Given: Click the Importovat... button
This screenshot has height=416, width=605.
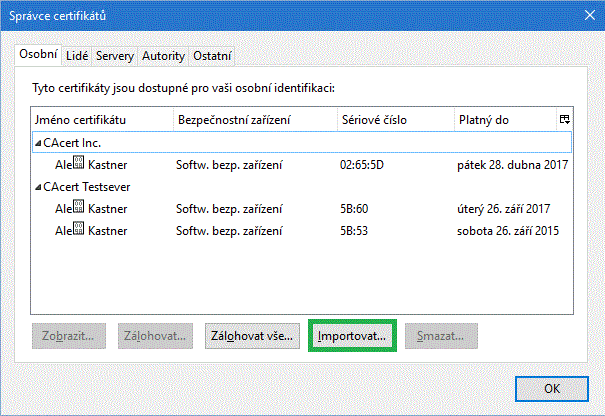Looking at the screenshot, I should click(x=352, y=336).
